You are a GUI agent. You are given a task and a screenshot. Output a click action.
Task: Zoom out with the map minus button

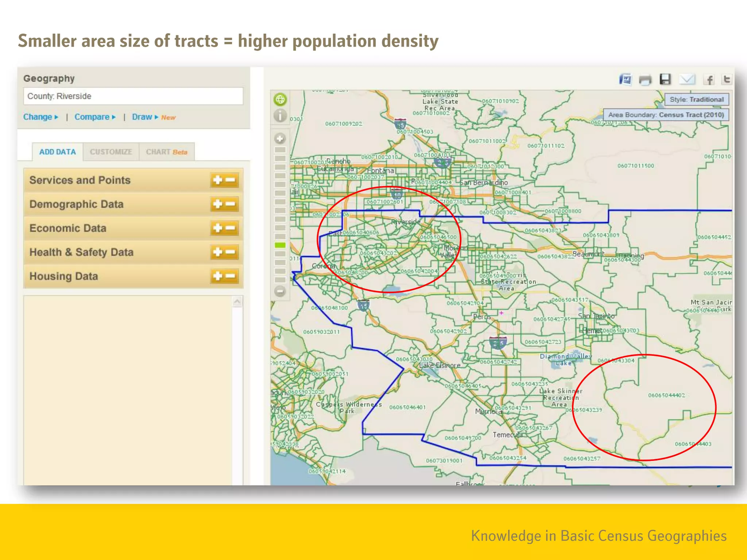[280, 291]
